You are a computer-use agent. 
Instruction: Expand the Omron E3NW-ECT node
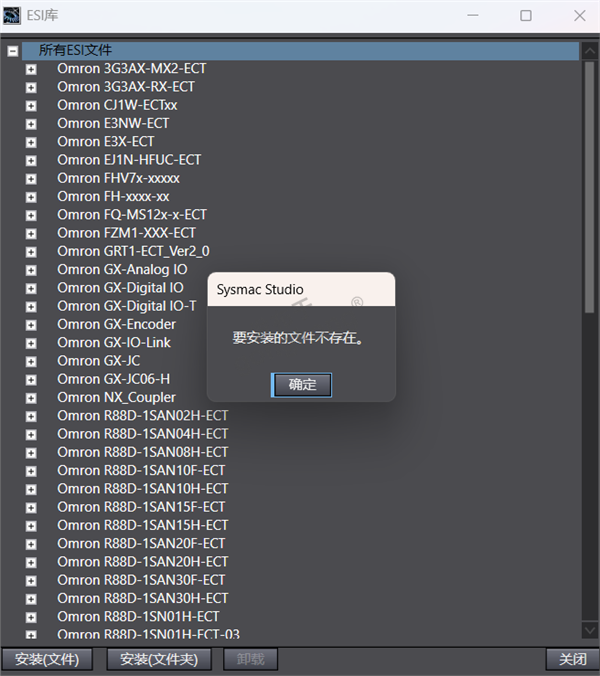tap(31, 124)
